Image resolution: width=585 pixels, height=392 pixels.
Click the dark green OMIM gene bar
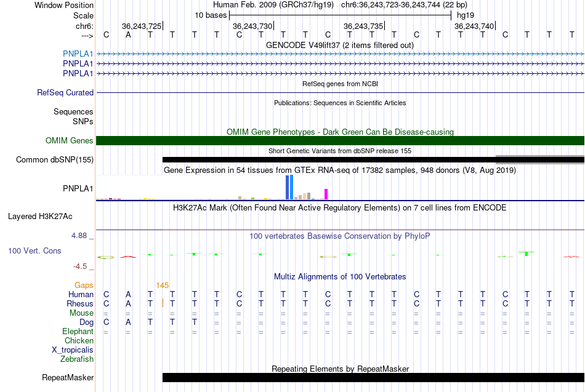(341, 140)
